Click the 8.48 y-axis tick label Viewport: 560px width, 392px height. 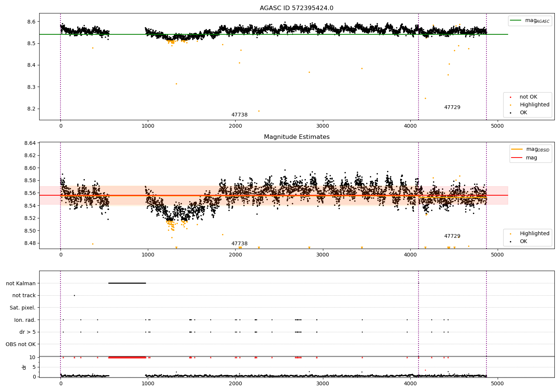(30, 243)
